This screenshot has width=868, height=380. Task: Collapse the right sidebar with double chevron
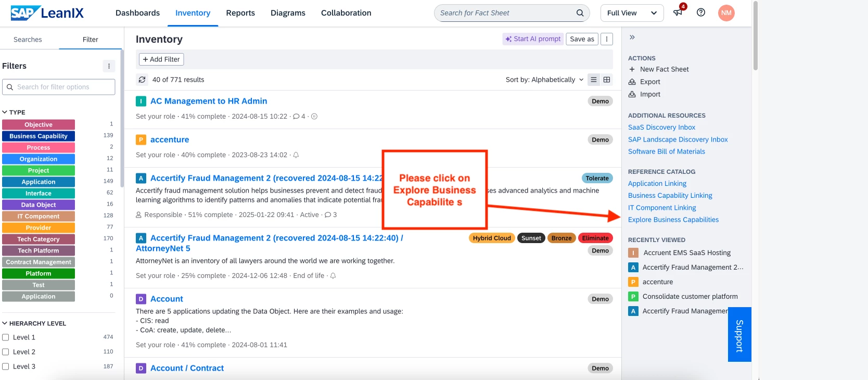pyautogui.click(x=632, y=37)
